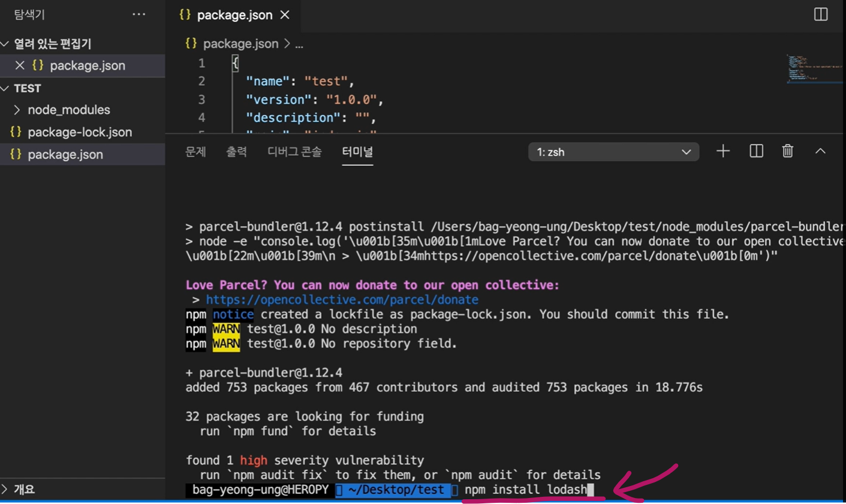The height and width of the screenshot is (504, 846).
Task: Expand the node_modules folder
Action: (x=17, y=110)
